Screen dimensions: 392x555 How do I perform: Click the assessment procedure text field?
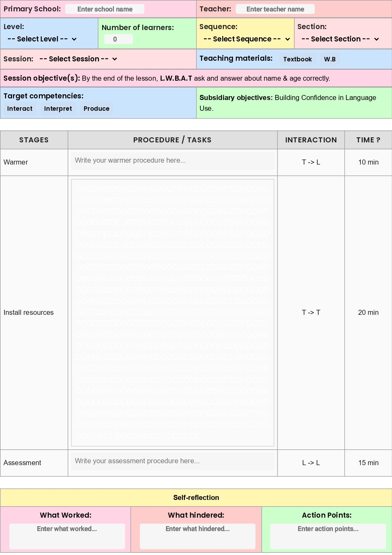click(173, 461)
